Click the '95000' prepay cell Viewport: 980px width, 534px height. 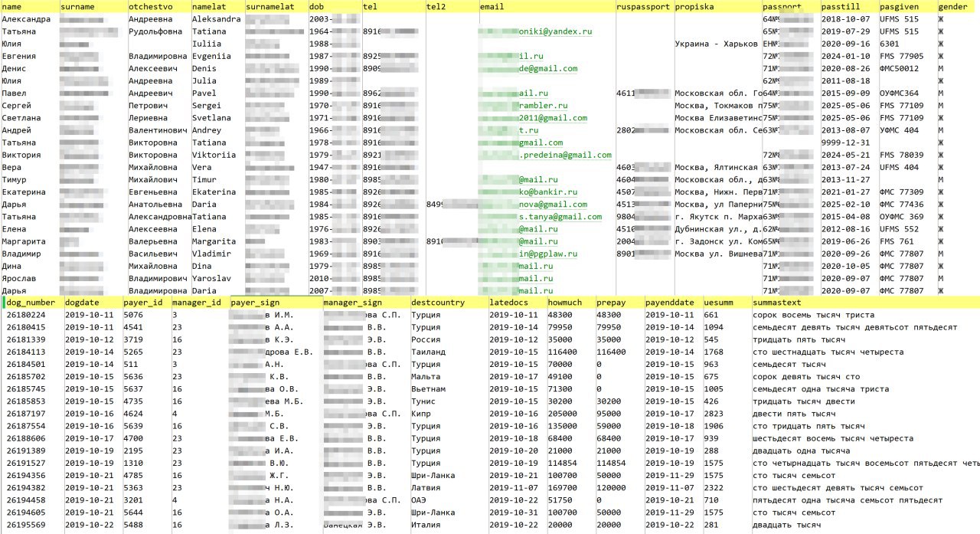[x=609, y=414]
